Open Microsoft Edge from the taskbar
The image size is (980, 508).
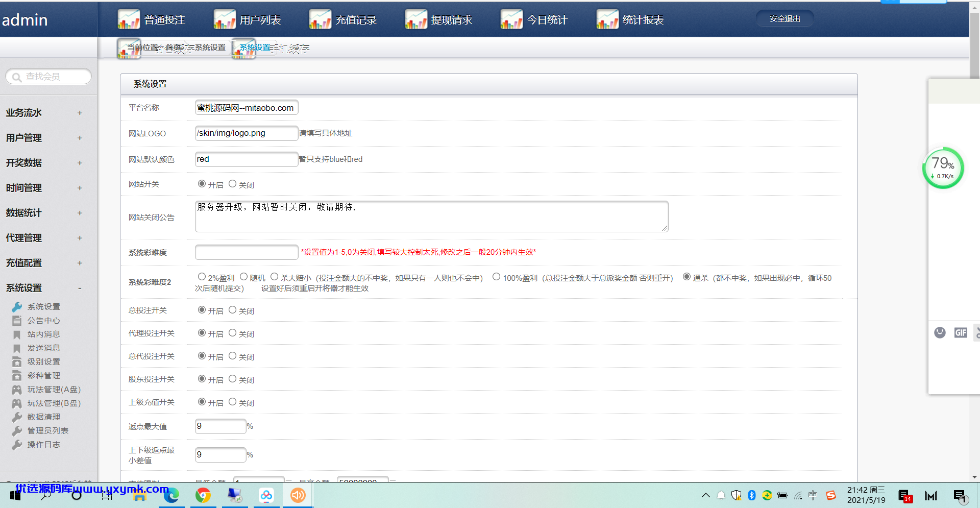tap(171, 495)
